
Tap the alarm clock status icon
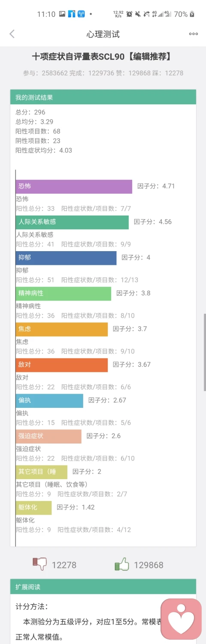129,14
